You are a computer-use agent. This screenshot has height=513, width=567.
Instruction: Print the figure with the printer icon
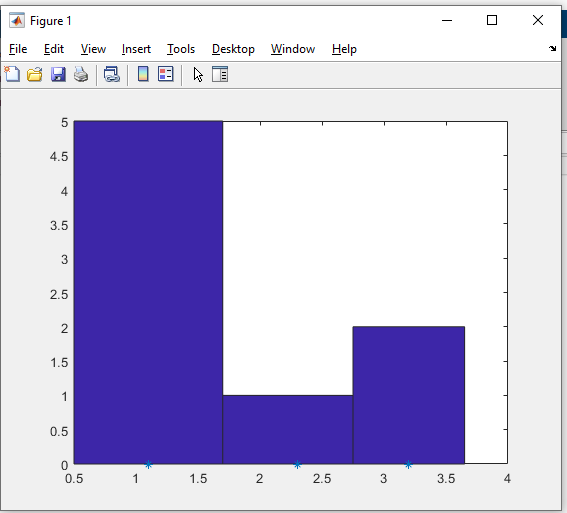81,74
